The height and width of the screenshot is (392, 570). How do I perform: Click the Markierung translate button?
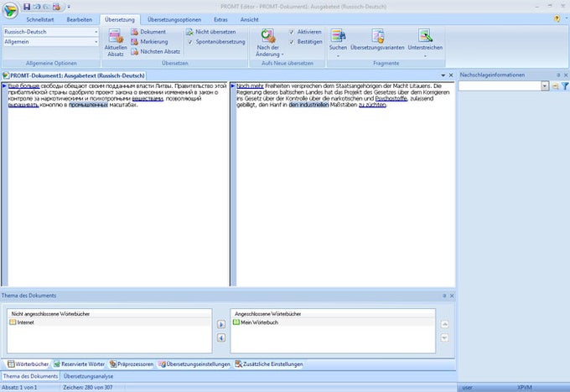pos(149,42)
